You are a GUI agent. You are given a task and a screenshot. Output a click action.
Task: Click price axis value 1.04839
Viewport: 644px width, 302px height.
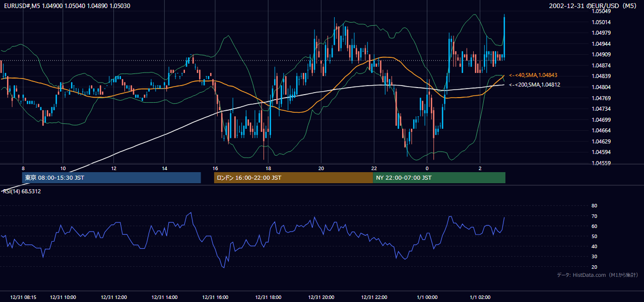602,76
